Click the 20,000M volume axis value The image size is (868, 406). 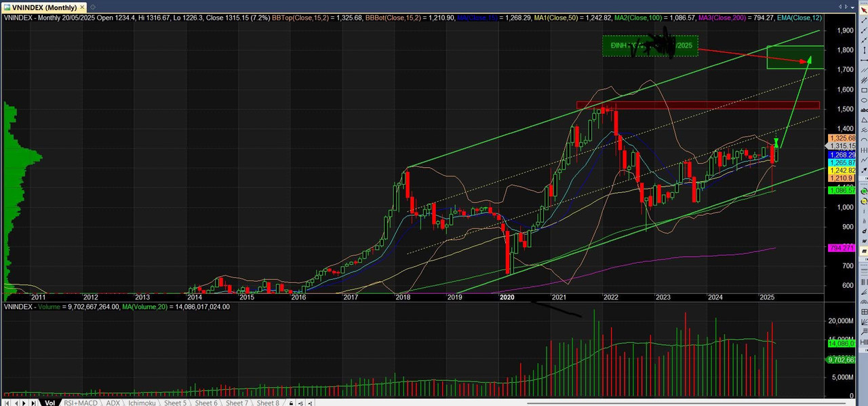click(842, 320)
